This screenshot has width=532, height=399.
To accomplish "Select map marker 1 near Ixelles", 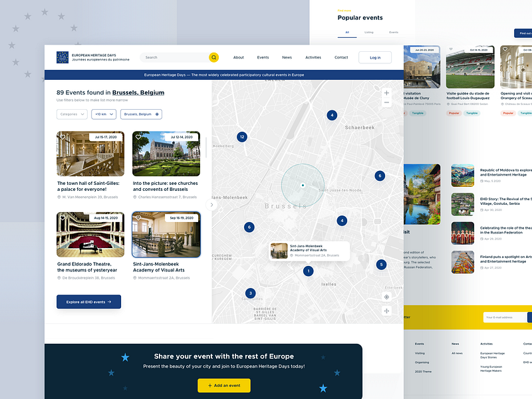I will (x=308, y=271).
